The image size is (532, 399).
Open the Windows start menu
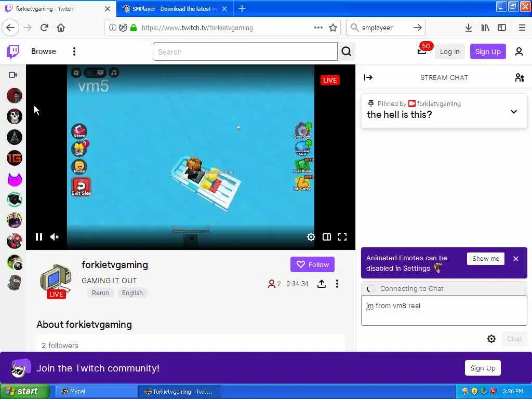(24, 391)
